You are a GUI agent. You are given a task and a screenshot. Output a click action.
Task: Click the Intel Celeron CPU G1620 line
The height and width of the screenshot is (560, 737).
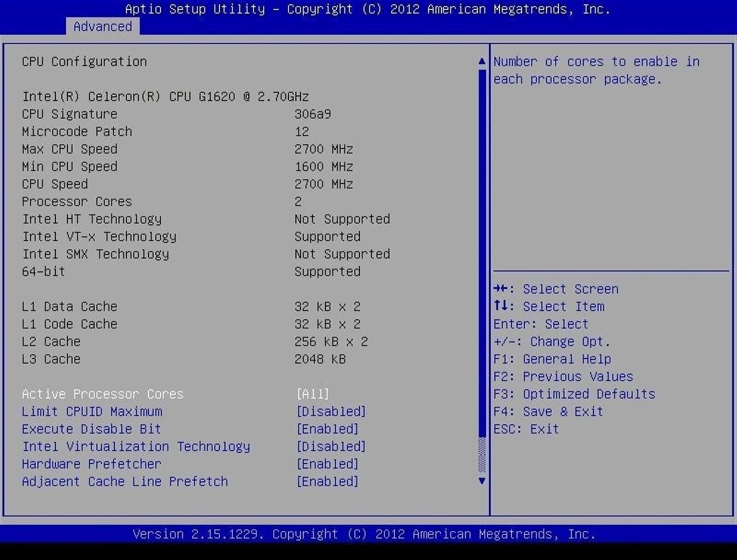[x=165, y=97]
